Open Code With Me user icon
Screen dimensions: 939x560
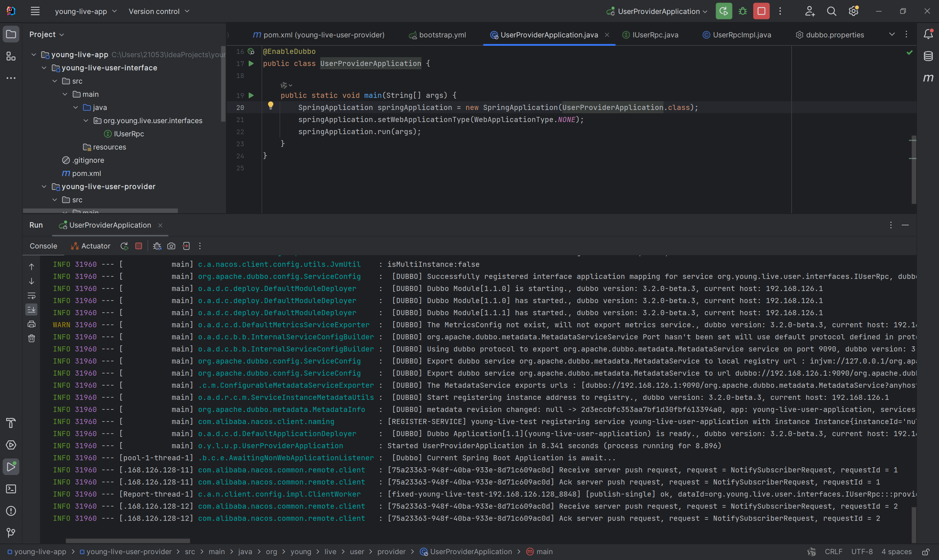(x=810, y=11)
